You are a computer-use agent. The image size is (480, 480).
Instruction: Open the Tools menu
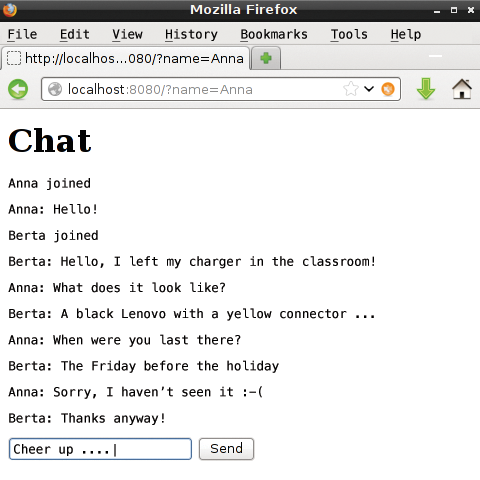coord(349,34)
